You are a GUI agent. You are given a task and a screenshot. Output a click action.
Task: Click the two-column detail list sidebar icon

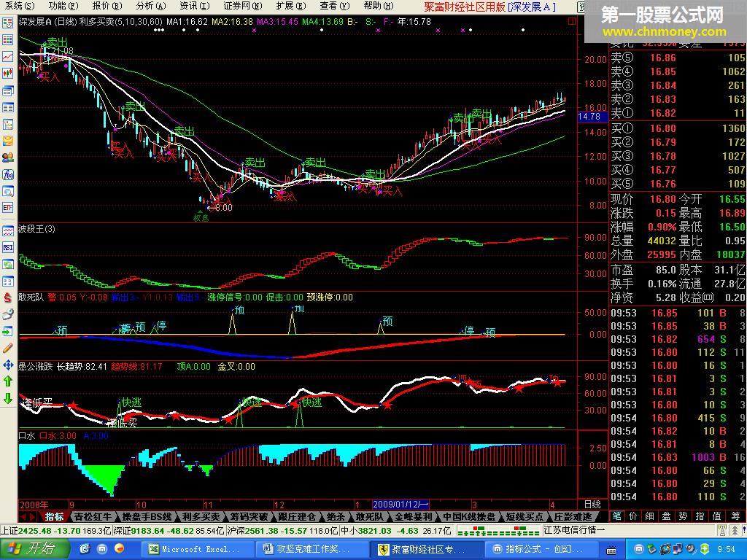pos(7,108)
